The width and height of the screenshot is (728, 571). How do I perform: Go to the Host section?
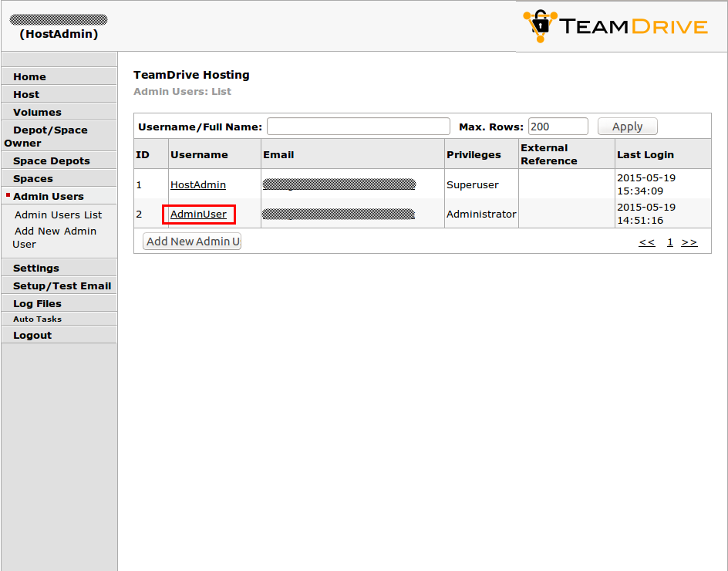[x=26, y=94]
